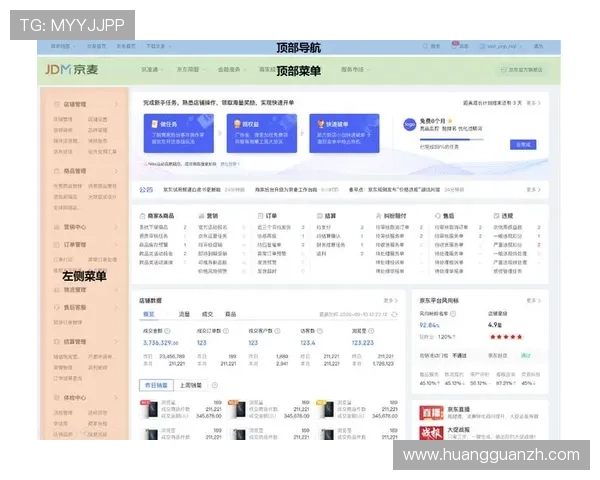Open the 做任务 blue task card
Screen dimensions: 600x480
click(x=179, y=133)
